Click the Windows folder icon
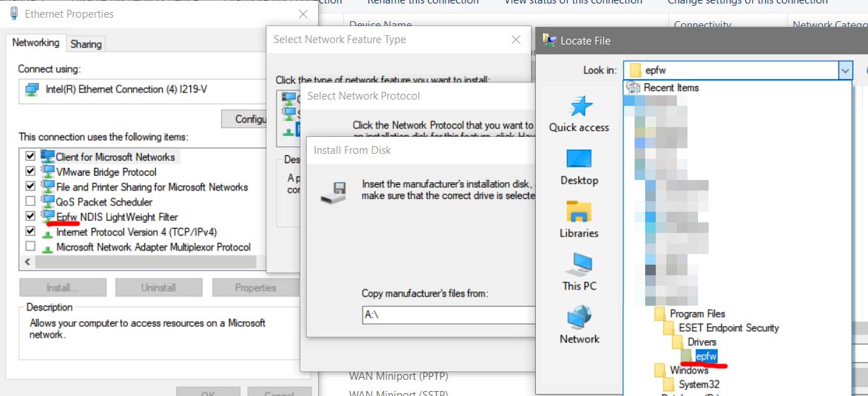This screenshot has height=396, width=868. pos(660,370)
